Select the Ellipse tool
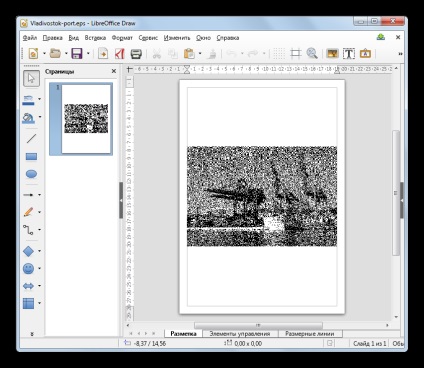424x368 pixels. pos(31,174)
